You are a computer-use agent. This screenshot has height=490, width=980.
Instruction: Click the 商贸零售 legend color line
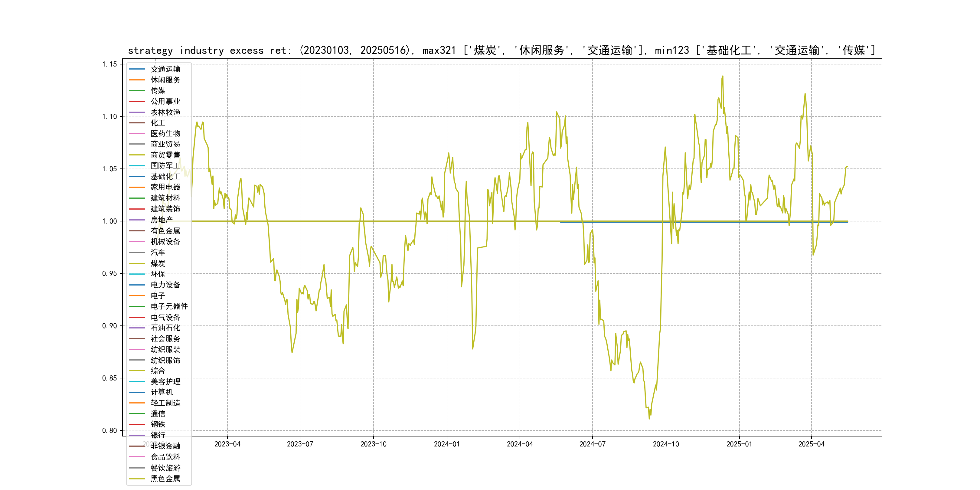(x=137, y=155)
